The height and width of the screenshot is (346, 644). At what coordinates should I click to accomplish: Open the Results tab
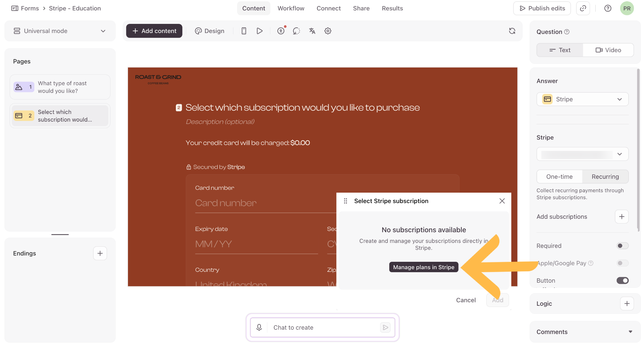[392, 8]
